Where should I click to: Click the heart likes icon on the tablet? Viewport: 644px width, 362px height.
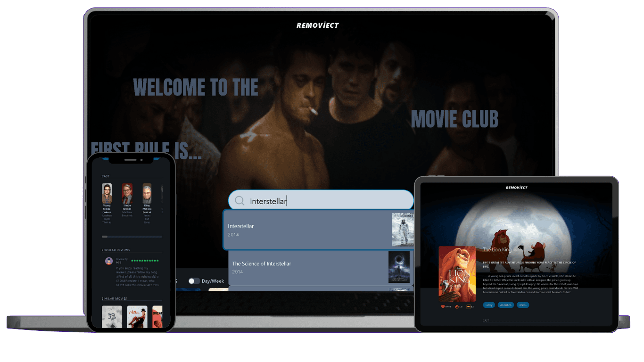(443, 306)
